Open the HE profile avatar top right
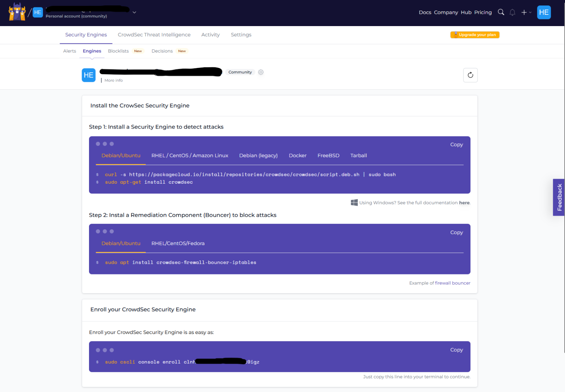The height and width of the screenshot is (392, 565). point(544,12)
